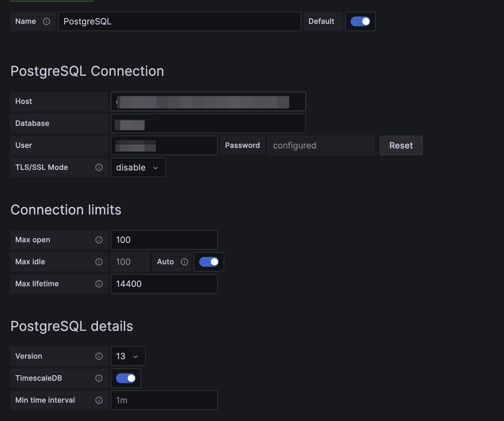Click the Min time interval field
The height and width of the screenshot is (421, 504).
point(164,400)
